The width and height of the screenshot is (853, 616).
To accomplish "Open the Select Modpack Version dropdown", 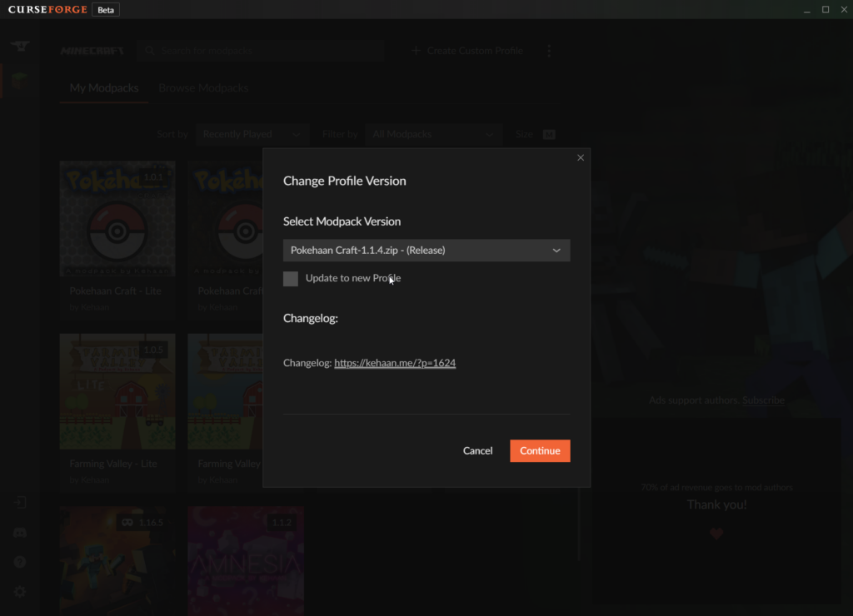I will point(426,250).
